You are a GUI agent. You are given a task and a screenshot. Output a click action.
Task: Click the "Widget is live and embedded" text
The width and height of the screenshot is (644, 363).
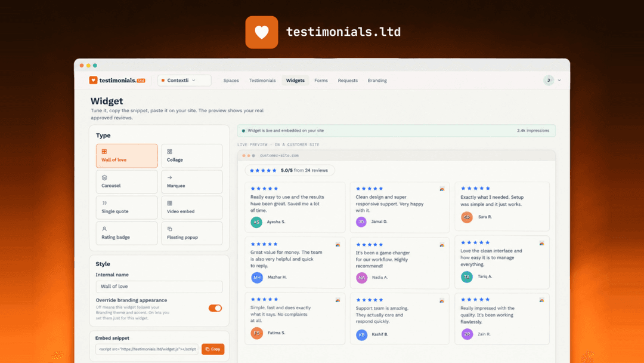[286, 130]
